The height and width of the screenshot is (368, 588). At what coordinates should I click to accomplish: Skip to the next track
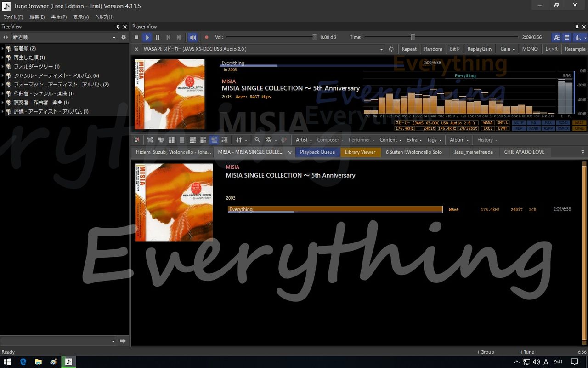point(179,37)
